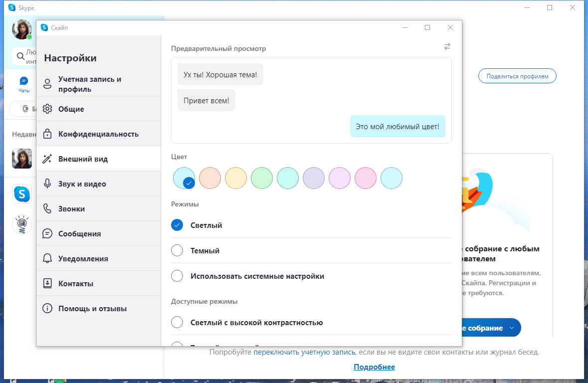Screen dimensions: 588x383
Task: Pick the selected light blue color swatch
Action: [184, 178]
